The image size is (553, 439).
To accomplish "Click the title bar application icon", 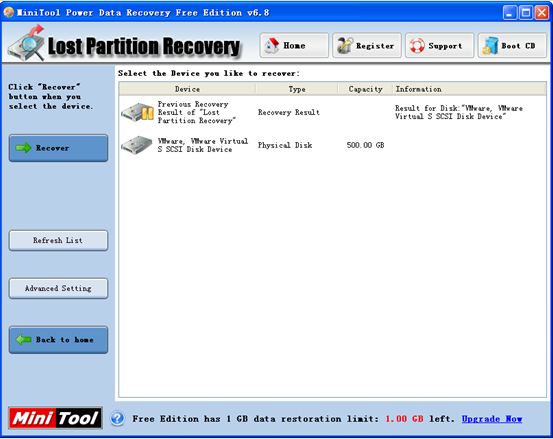I will pos(8,12).
